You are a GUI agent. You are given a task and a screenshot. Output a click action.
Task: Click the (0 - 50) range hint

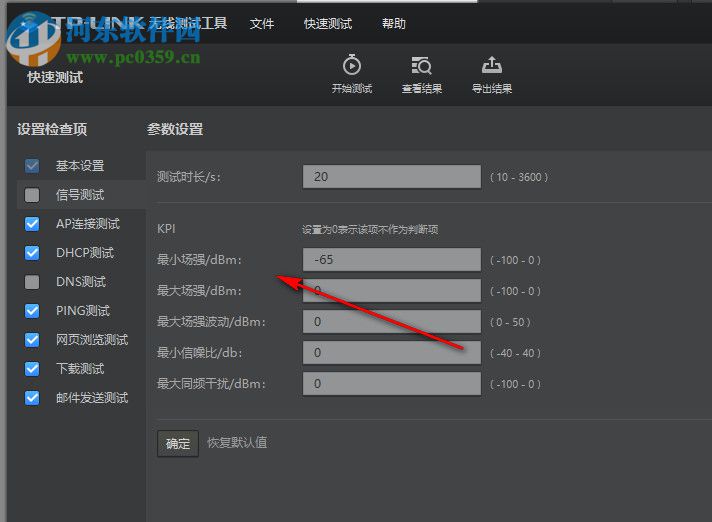[x=510, y=322]
